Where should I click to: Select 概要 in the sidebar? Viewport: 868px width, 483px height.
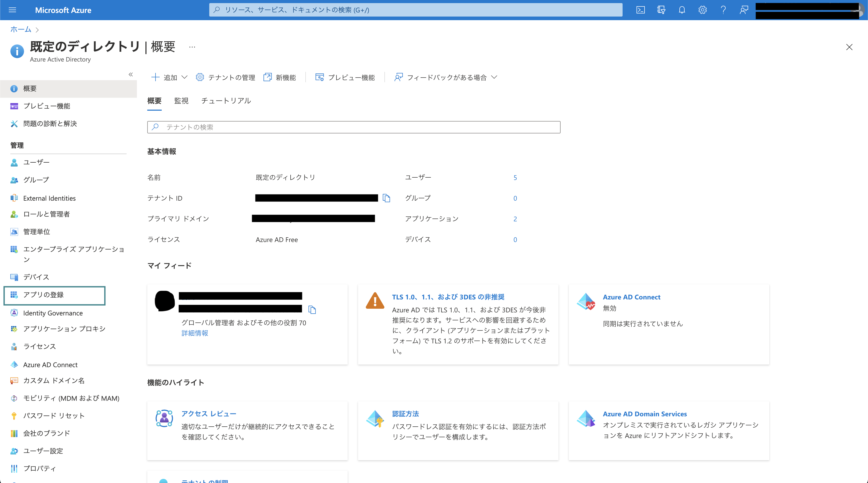(x=68, y=89)
